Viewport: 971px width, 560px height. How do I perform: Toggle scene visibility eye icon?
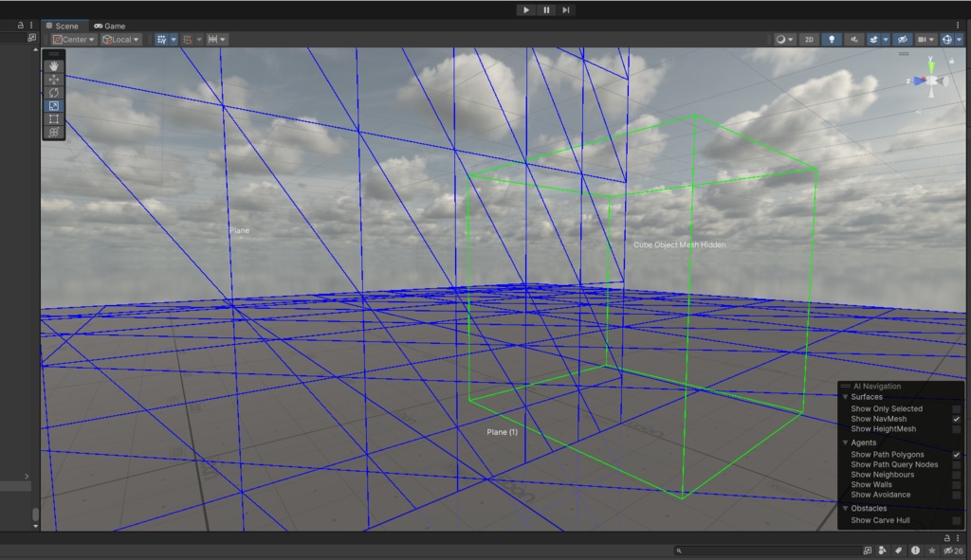click(902, 39)
